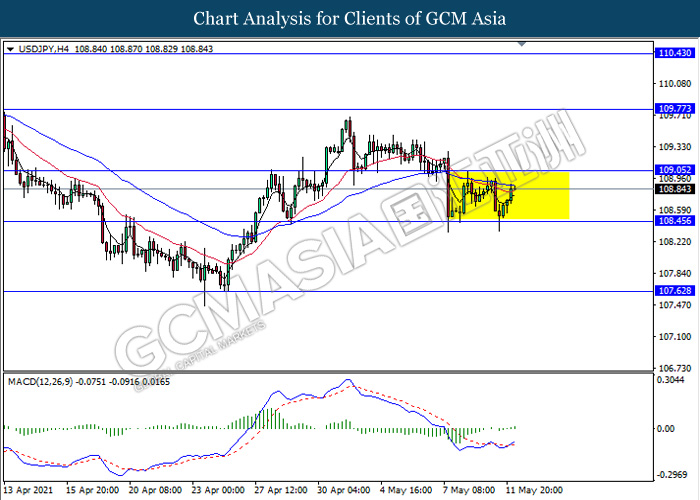The image size is (700, 500).
Task: Click the 27 Apr 12:00 time label
Action: [x=282, y=490]
